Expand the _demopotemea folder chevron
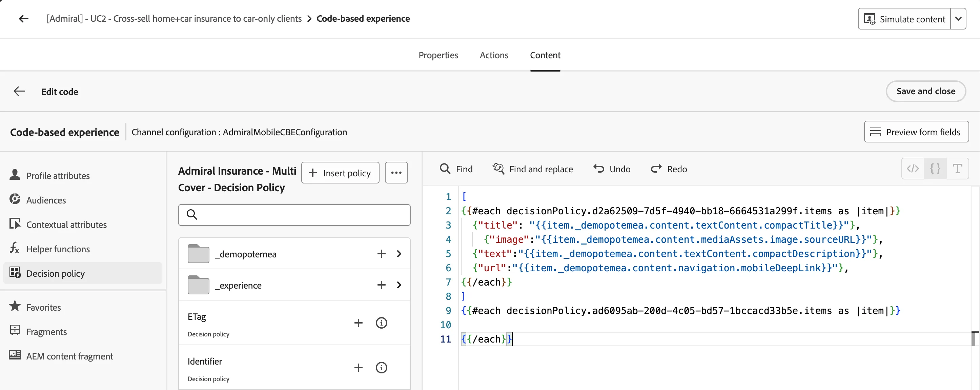 click(x=399, y=254)
